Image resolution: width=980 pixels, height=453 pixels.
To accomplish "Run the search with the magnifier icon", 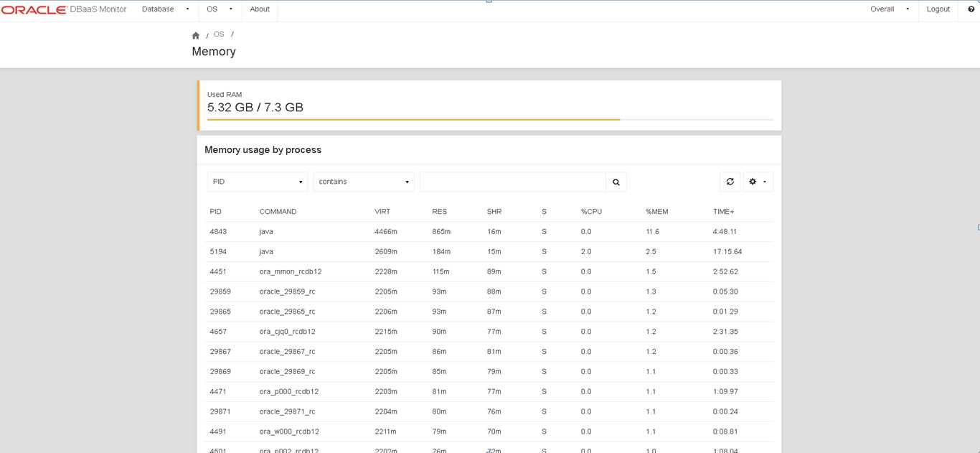I will pos(616,182).
